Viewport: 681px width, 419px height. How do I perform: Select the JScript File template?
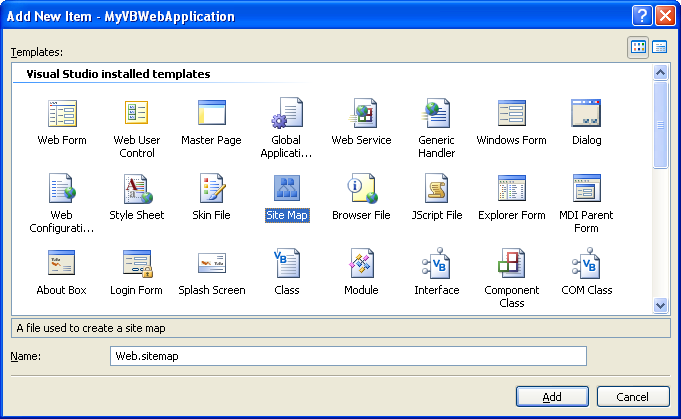(436, 189)
